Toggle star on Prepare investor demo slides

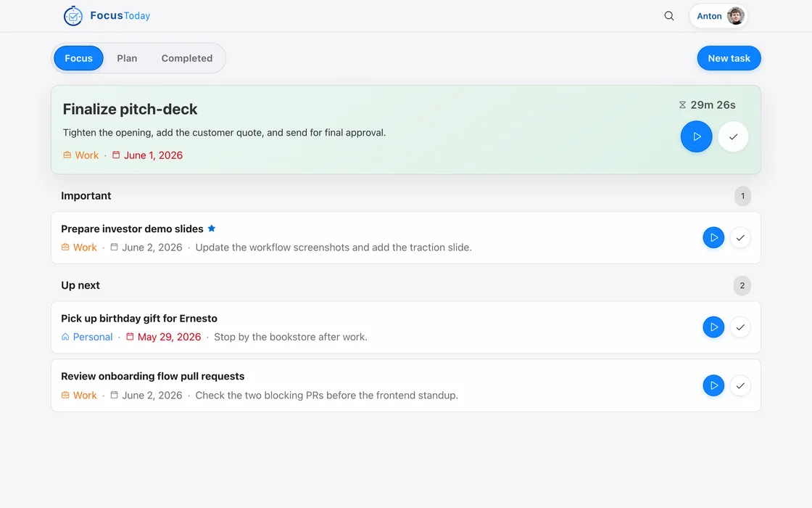(x=211, y=228)
